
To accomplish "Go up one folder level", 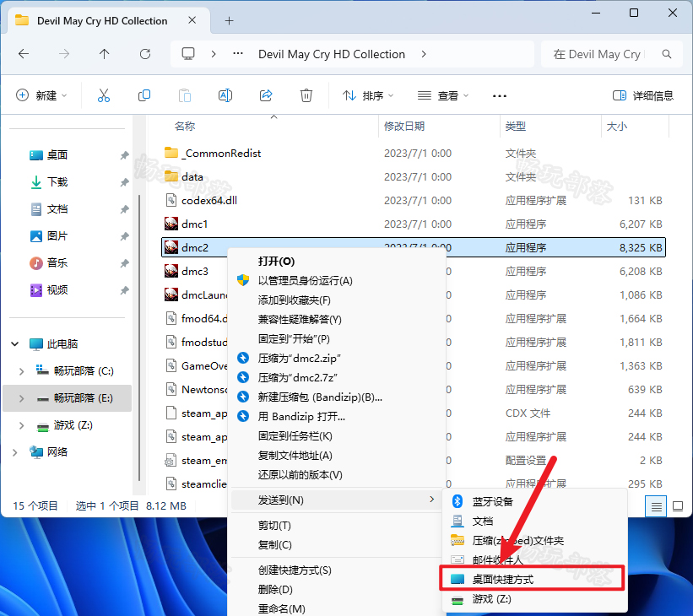I will click(x=105, y=54).
